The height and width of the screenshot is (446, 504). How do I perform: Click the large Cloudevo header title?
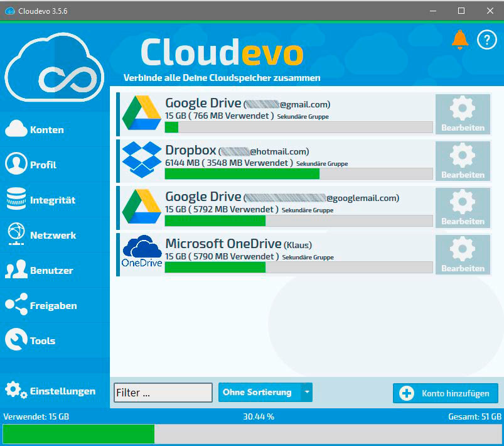222,52
